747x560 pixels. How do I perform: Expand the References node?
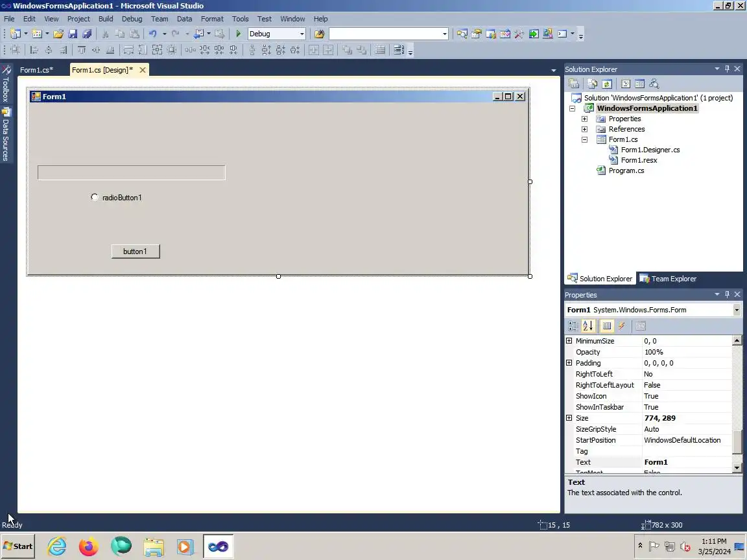point(584,130)
